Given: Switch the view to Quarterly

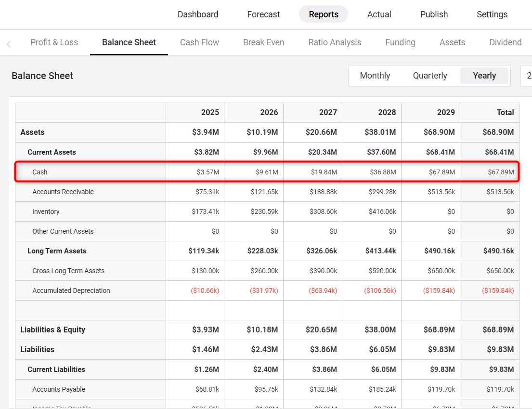Looking at the screenshot, I should pos(430,76).
